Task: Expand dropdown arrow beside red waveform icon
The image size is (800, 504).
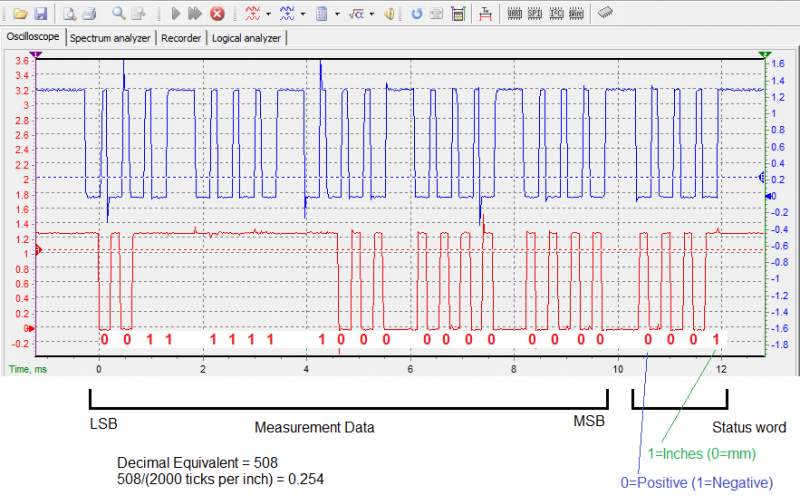Action: coord(268,14)
